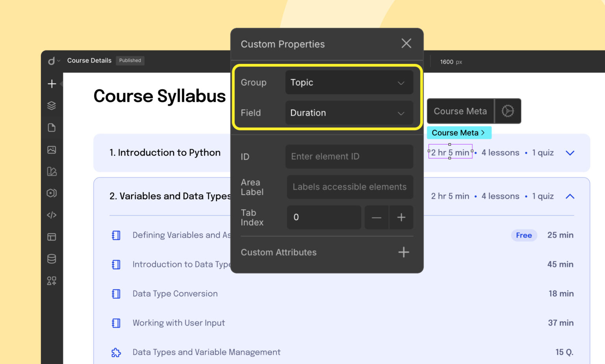Open the Group dropdown showing Topic

click(349, 82)
